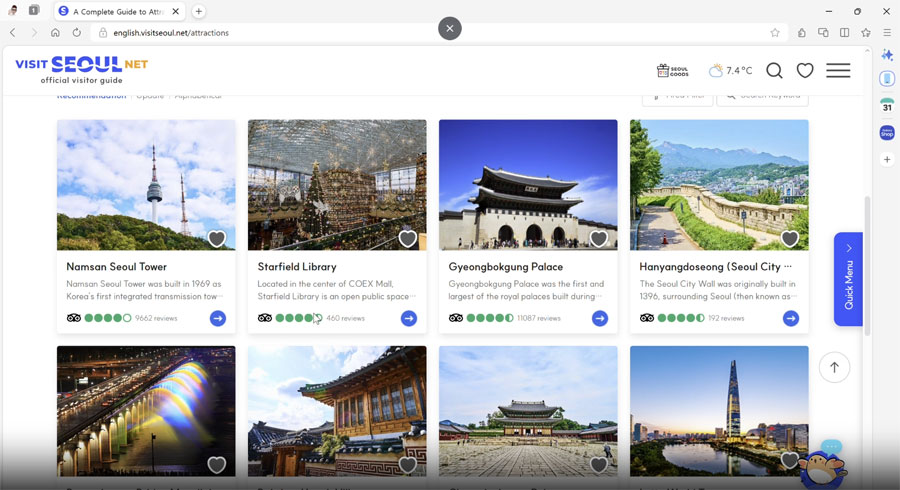The image size is (900, 490).
Task: Open the hamburger main menu
Action: click(838, 71)
